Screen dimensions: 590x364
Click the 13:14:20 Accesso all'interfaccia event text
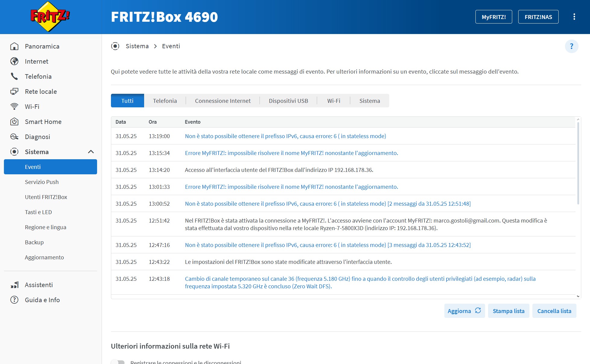279,170
